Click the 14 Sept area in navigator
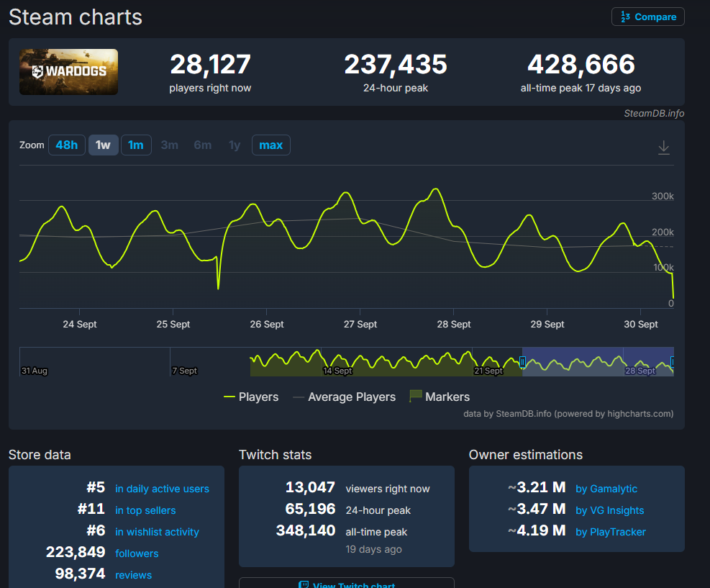710x588 pixels. tap(337, 371)
